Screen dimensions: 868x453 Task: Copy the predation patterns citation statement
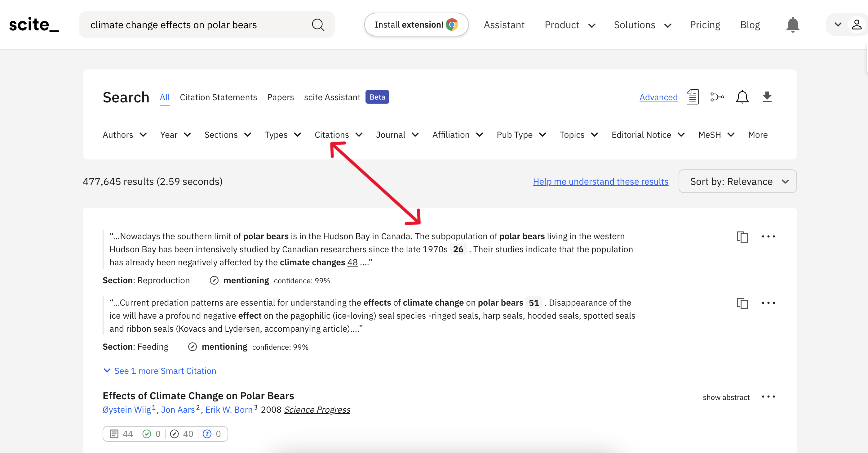click(742, 303)
